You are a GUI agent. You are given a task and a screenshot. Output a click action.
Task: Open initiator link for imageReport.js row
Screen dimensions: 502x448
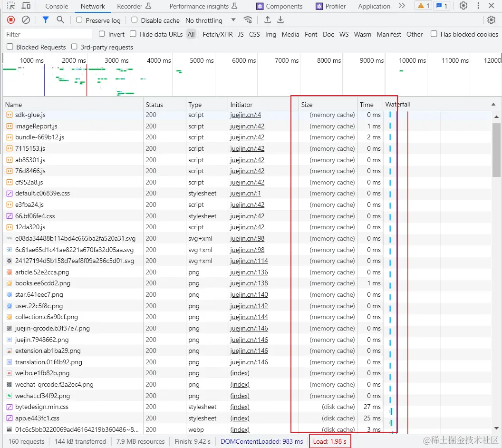click(247, 126)
